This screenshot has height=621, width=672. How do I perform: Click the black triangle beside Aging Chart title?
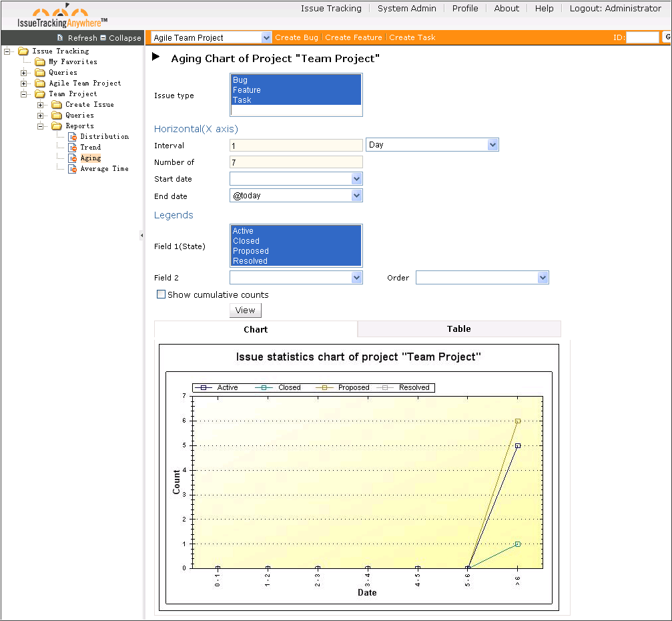tap(156, 57)
